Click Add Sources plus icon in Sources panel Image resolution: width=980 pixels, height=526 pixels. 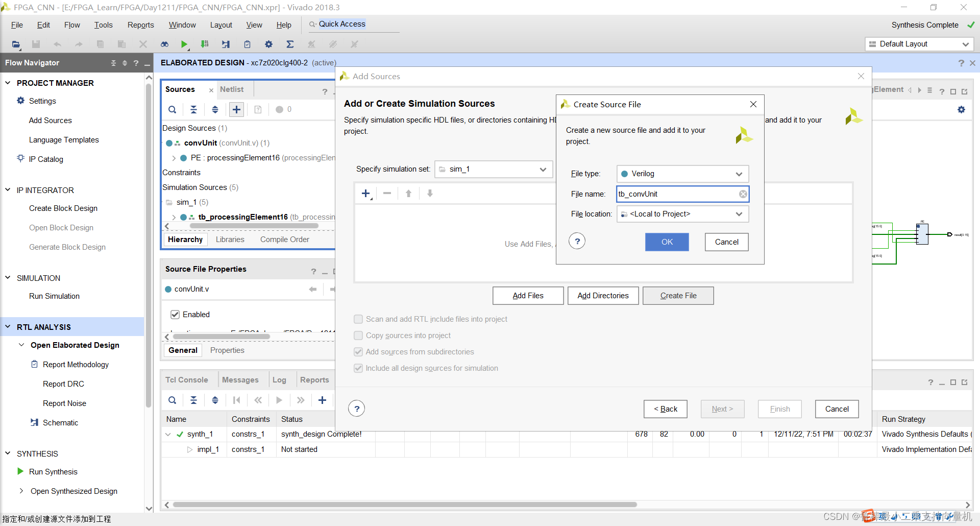click(236, 109)
